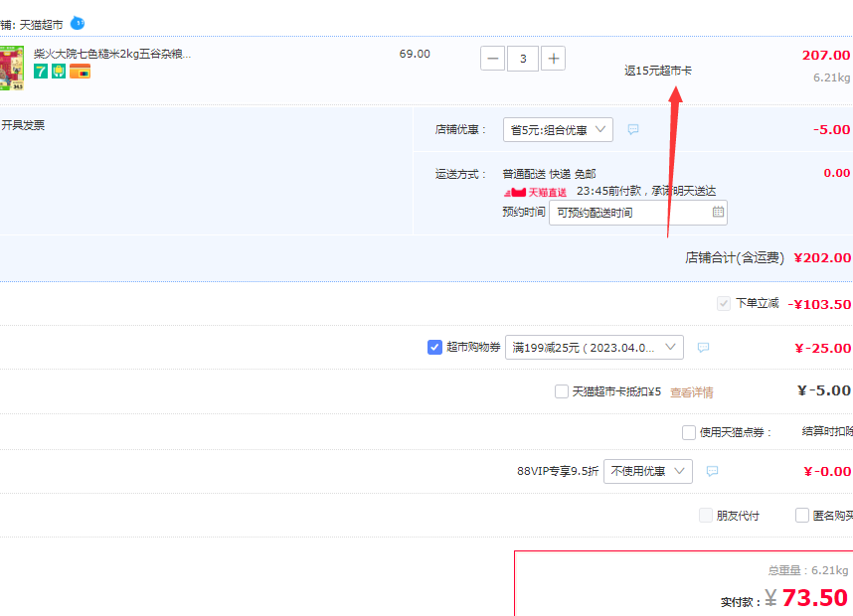The width and height of the screenshot is (853, 616).
Task: Enable 天猫超市卡抵扣¥5 checkbox
Action: click(x=562, y=391)
